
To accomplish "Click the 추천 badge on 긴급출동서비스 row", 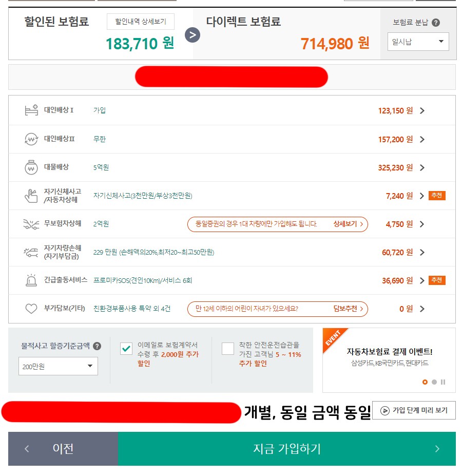I will coord(437,280).
